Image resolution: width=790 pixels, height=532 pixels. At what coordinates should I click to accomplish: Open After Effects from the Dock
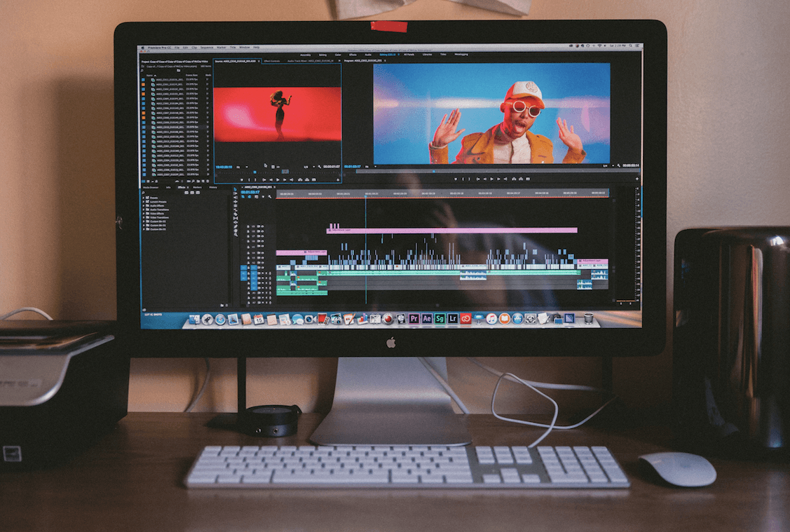pyautogui.click(x=425, y=319)
